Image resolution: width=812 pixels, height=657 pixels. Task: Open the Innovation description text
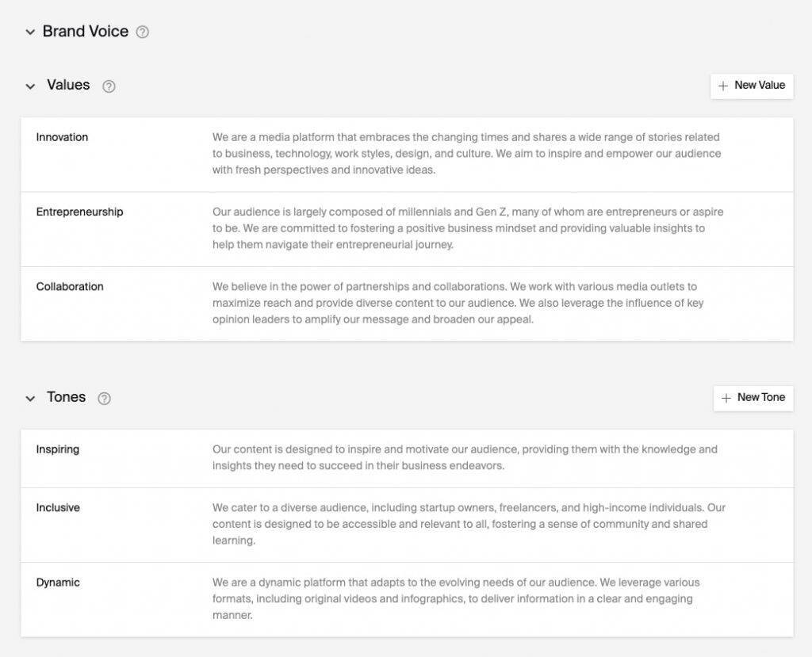pos(466,154)
